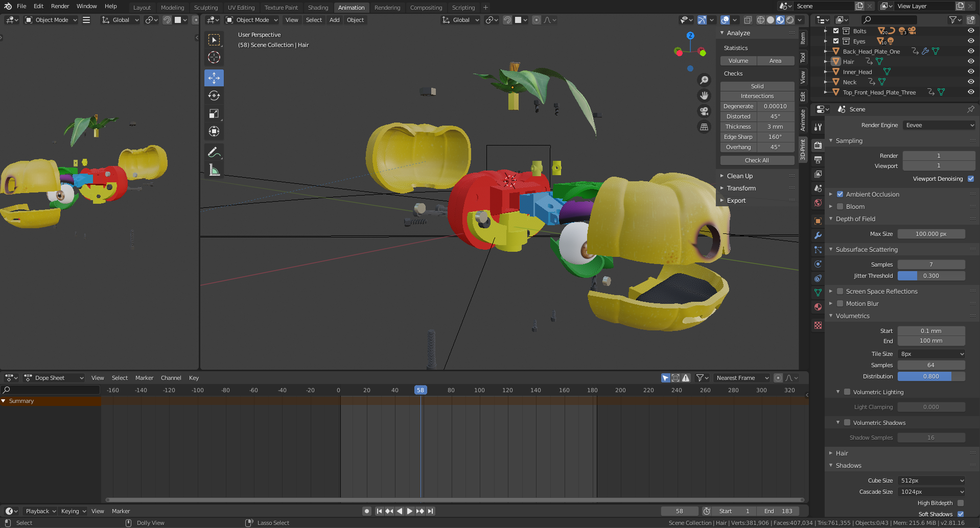Hide the Neck object in outliner
Screen dimensions: 980x528
[971, 82]
